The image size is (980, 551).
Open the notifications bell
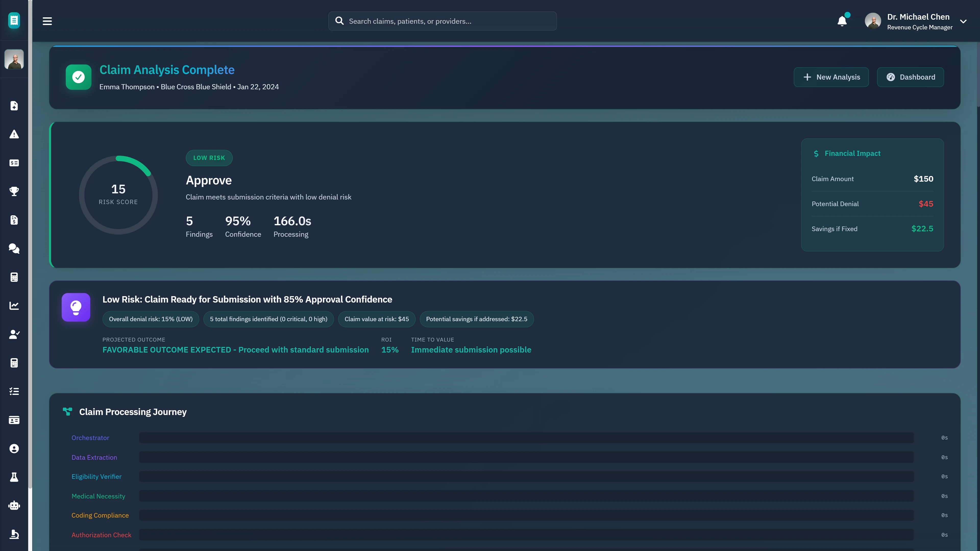click(842, 21)
